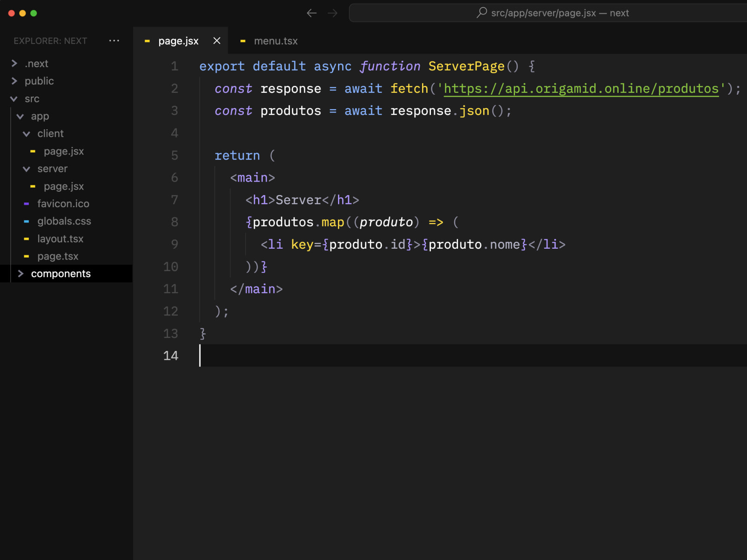Image resolution: width=747 pixels, height=560 pixels.
Task: Open page.jsx under the server folder
Action: click(64, 186)
